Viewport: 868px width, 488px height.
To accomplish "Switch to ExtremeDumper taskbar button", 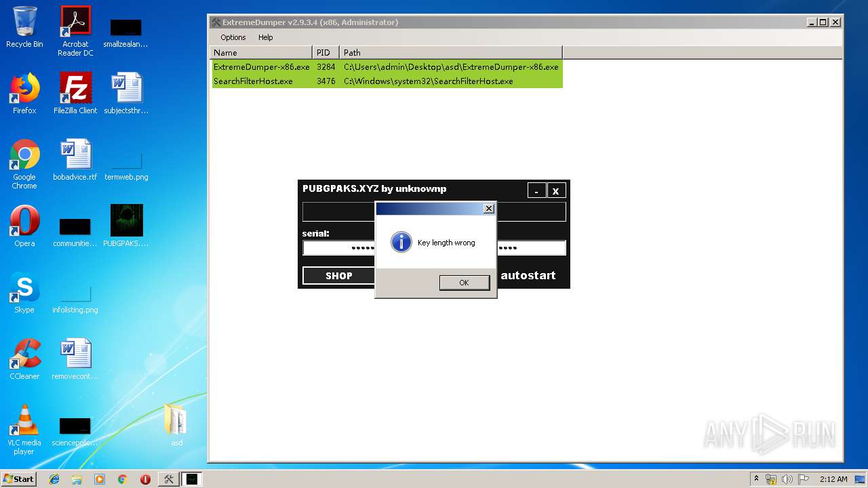I will point(168,479).
